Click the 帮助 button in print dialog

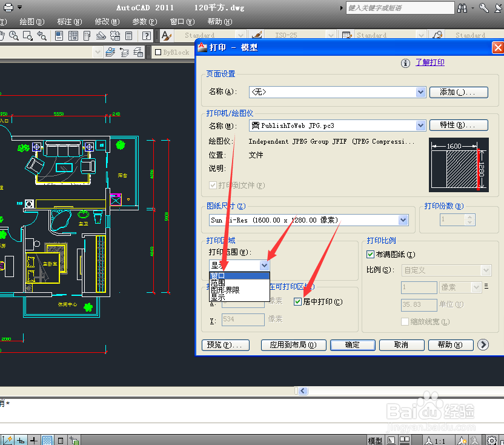coord(451,345)
